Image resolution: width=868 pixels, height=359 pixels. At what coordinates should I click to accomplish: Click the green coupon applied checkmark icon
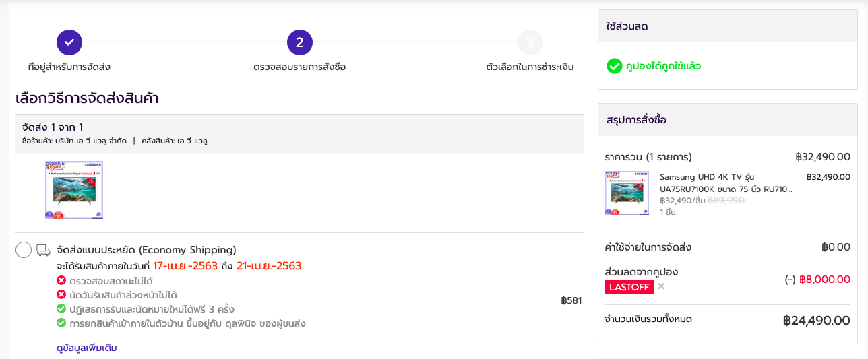pos(614,66)
